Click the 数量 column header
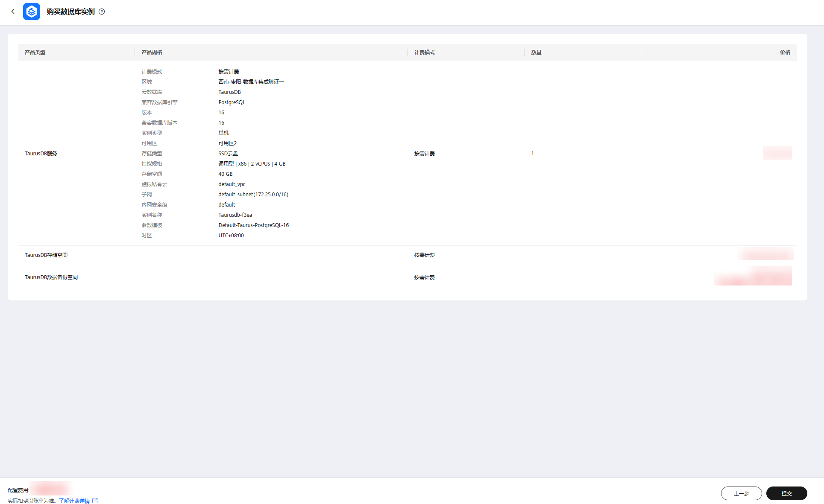 point(536,52)
